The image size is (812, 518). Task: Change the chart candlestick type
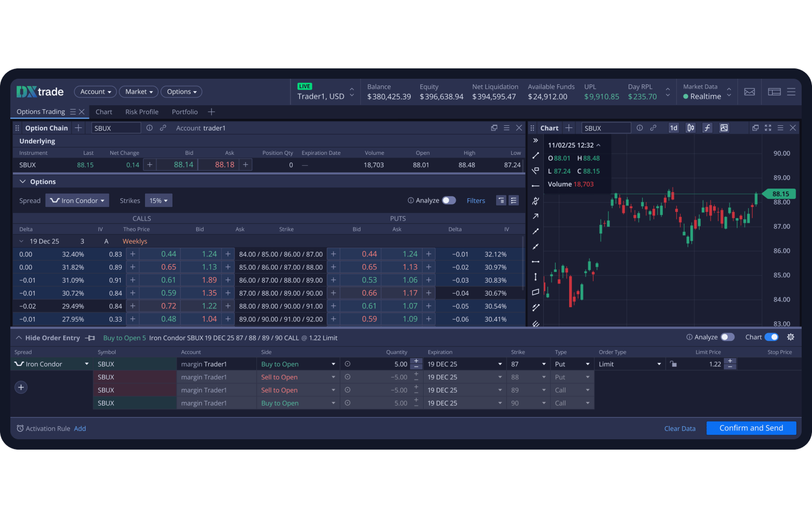pos(691,128)
